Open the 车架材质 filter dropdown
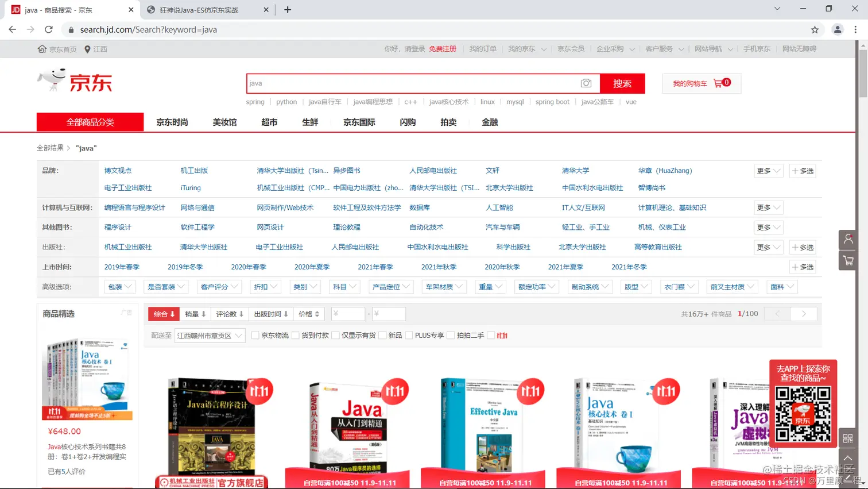 coord(444,287)
